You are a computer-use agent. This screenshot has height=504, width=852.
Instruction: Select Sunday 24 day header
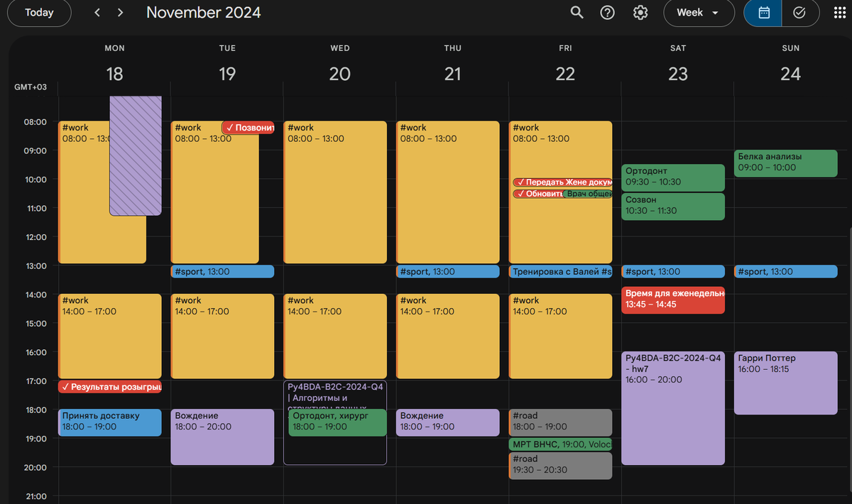790,74
